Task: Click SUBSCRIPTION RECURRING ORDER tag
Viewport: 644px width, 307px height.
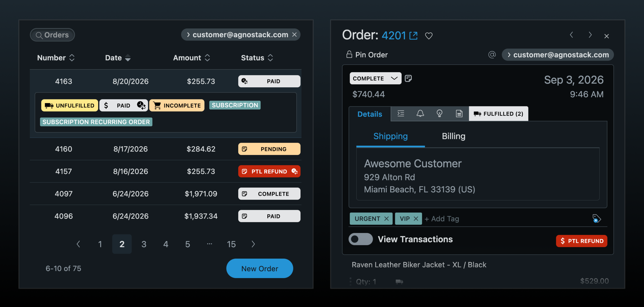Action: pos(96,122)
